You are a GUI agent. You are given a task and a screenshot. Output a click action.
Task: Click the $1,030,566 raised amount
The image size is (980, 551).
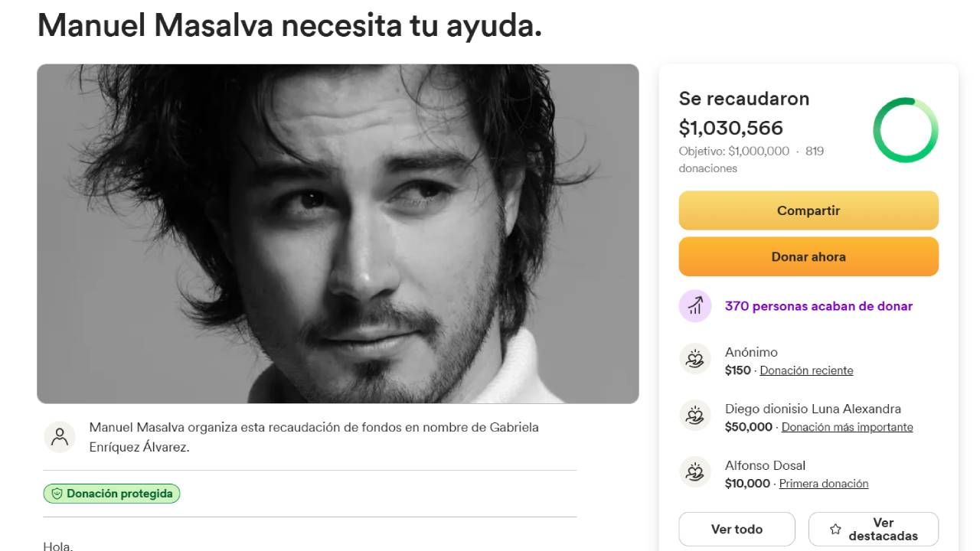[731, 128]
